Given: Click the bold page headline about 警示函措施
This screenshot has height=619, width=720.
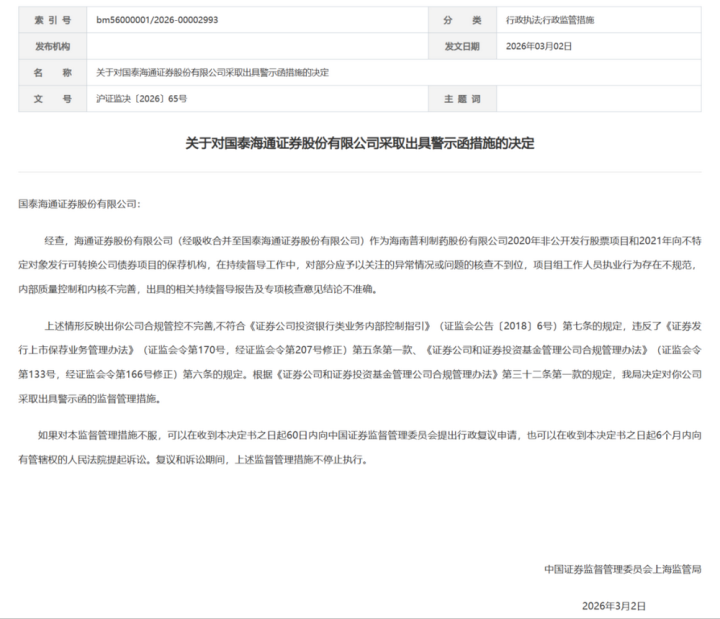Looking at the screenshot, I should click(360, 143).
